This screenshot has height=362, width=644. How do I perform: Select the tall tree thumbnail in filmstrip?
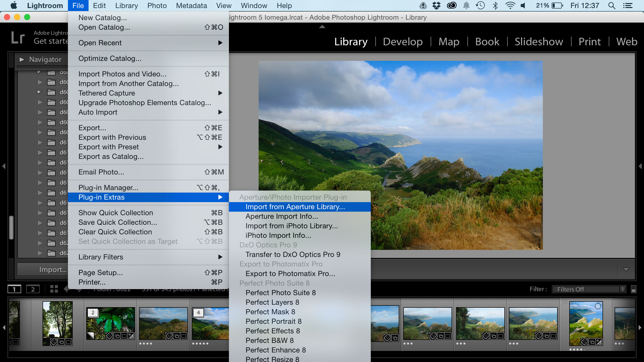click(x=58, y=323)
